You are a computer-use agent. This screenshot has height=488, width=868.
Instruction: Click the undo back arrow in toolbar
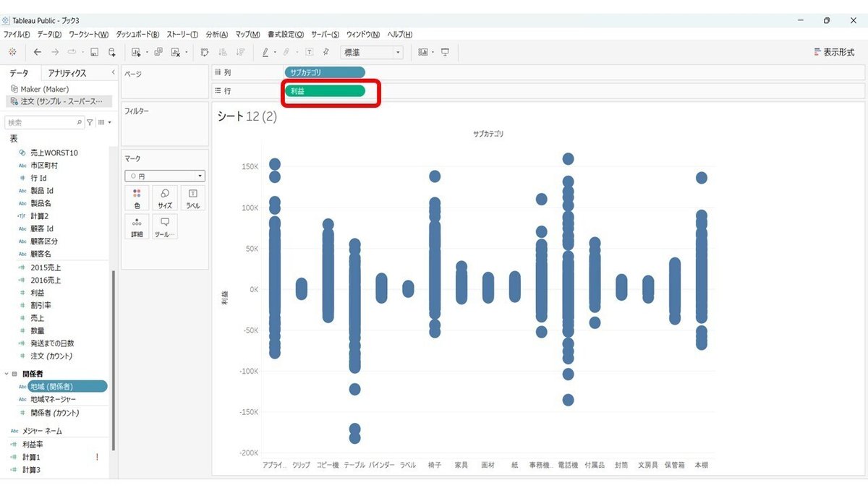pos(38,52)
